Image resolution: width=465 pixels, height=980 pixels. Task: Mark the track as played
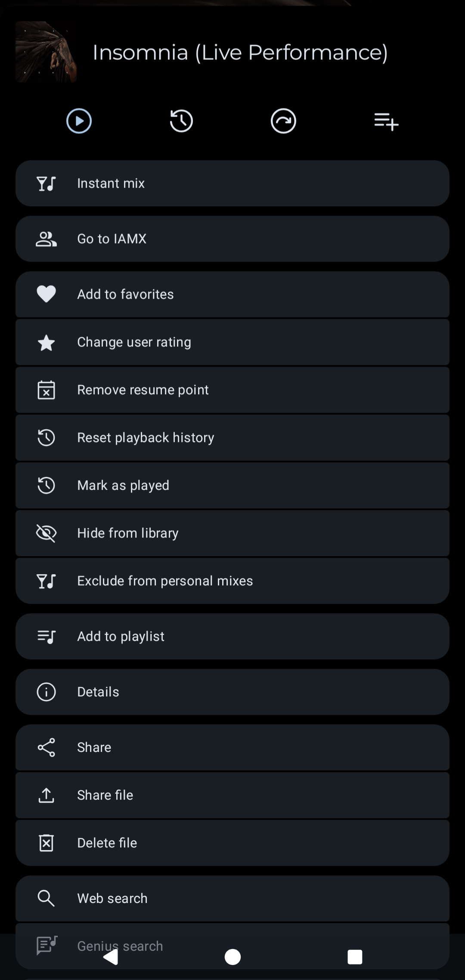coord(232,485)
